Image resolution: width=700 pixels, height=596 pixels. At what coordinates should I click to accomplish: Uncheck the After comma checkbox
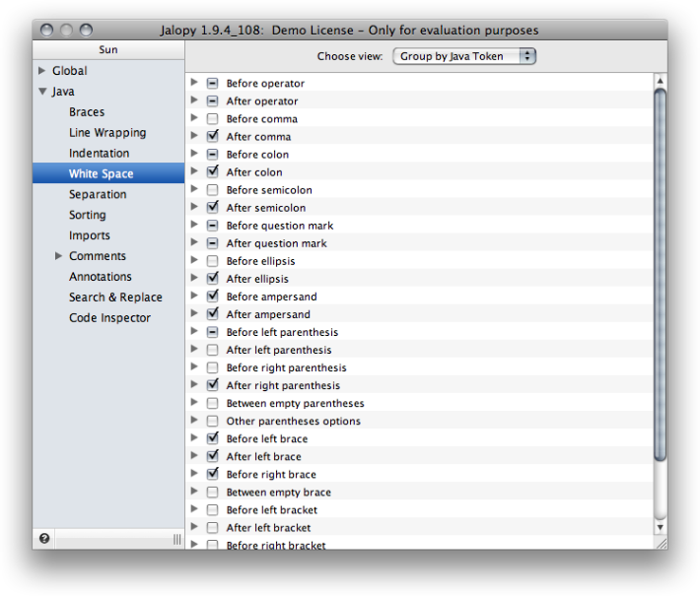coord(213,137)
